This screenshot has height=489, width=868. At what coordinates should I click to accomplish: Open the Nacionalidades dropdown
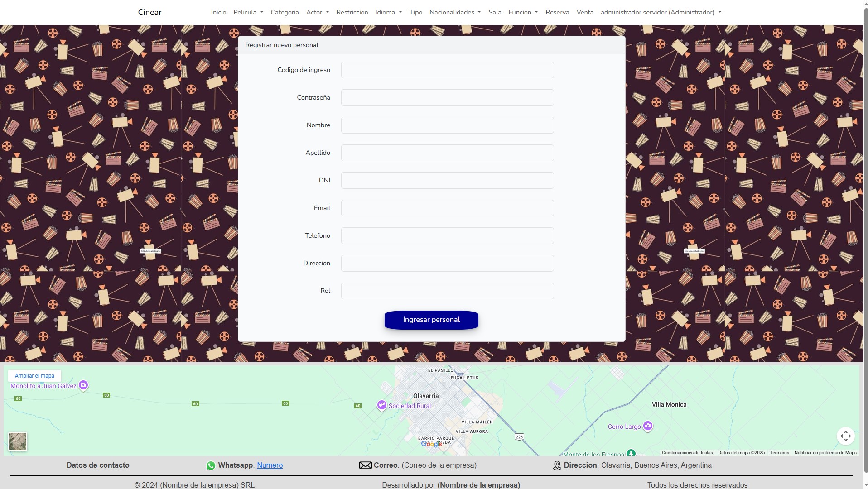[455, 12]
